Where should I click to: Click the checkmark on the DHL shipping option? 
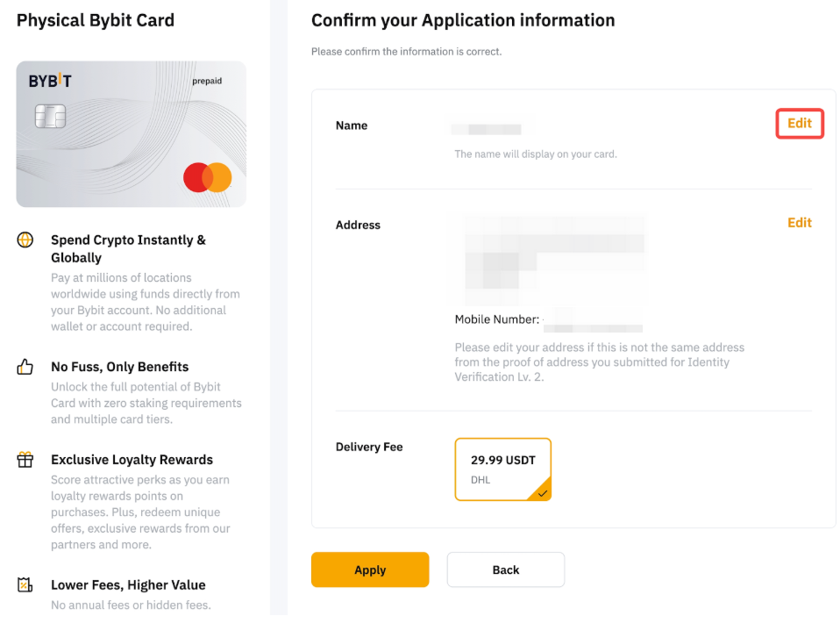[543, 493]
